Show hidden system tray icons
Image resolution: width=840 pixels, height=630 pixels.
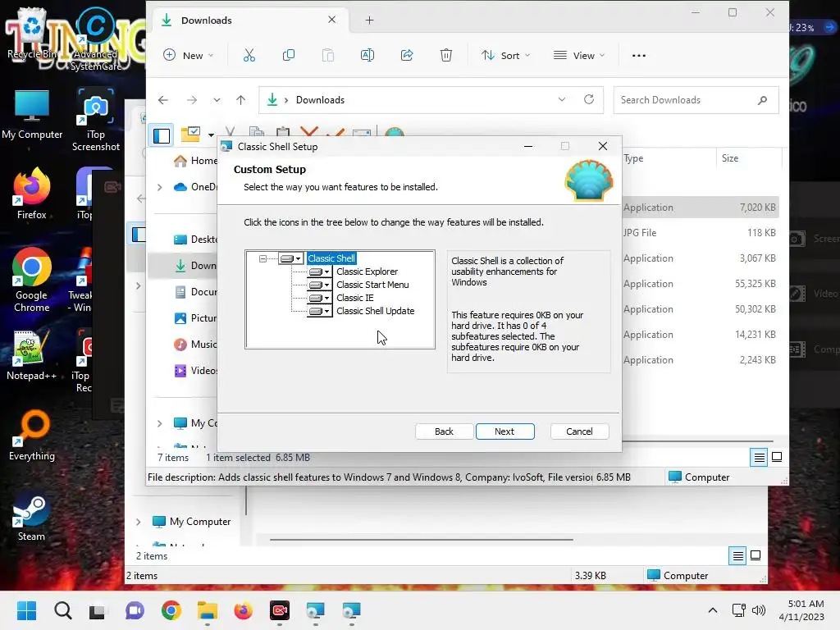click(x=713, y=610)
